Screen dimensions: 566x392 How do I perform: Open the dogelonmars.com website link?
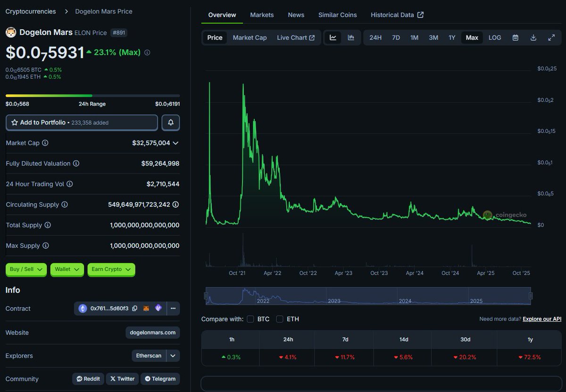(x=152, y=332)
